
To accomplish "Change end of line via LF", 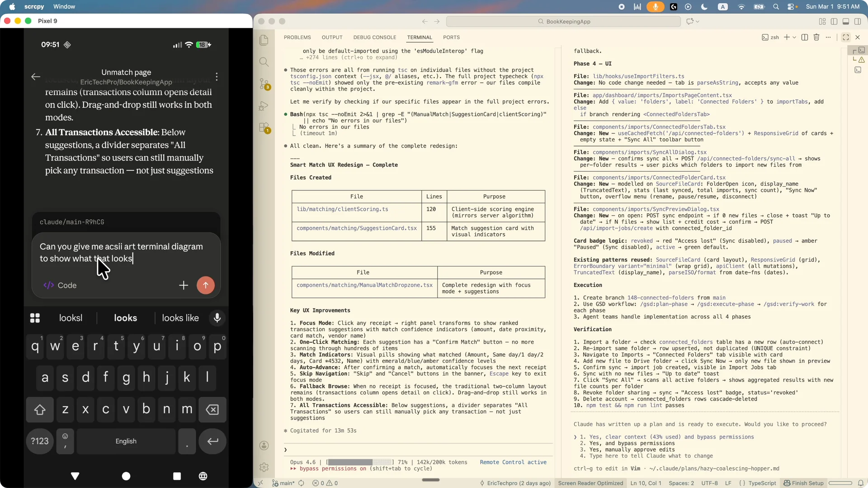I will pyautogui.click(x=728, y=483).
